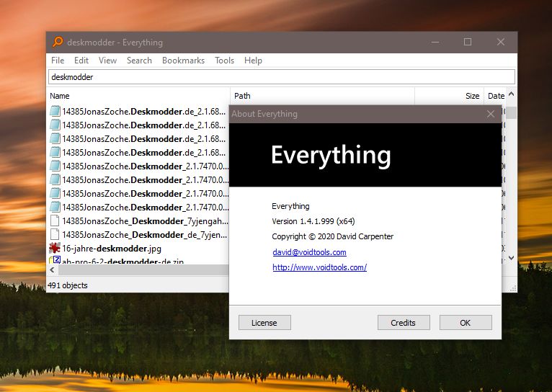Image resolution: width=552 pixels, height=392 pixels.
Task: Open the david@voidtools.com email link
Action: click(x=309, y=252)
